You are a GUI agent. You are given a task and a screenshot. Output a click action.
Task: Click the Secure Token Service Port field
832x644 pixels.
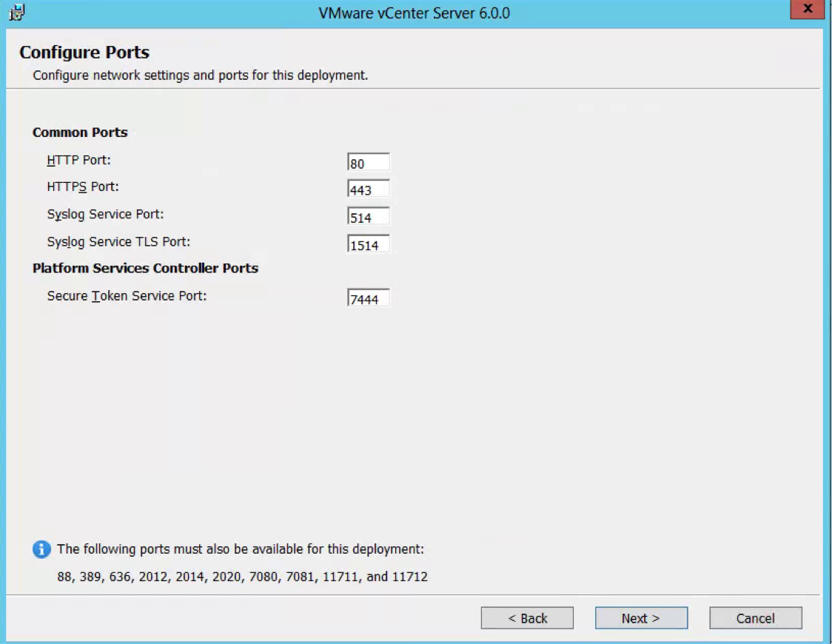point(368,298)
